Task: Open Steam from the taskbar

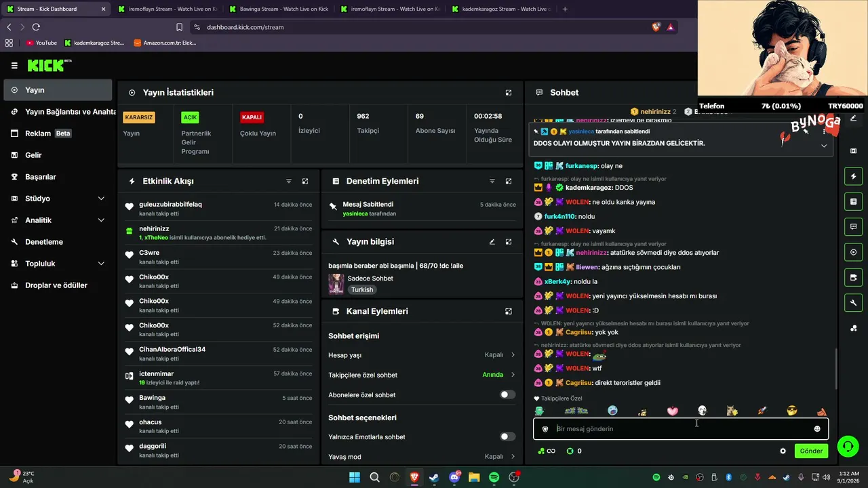Action: tap(434, 477)
